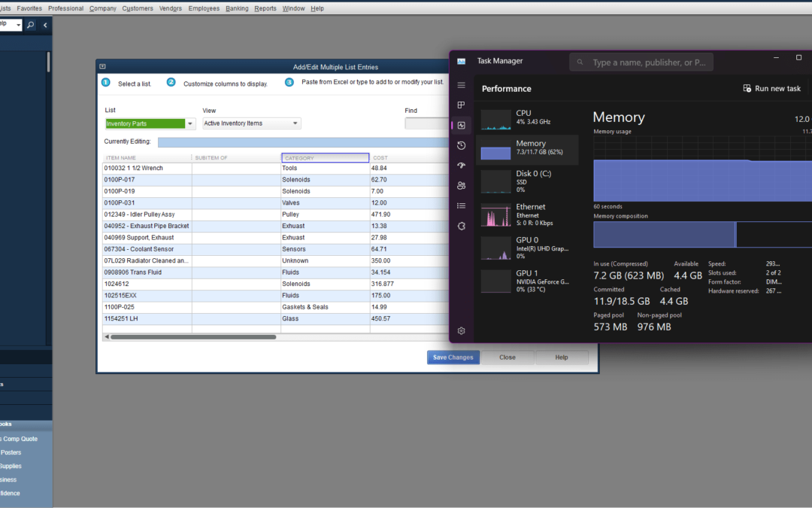The image size is (812, 508).
Task: Open the Banking menu
Action: click(x=237, y=8)
